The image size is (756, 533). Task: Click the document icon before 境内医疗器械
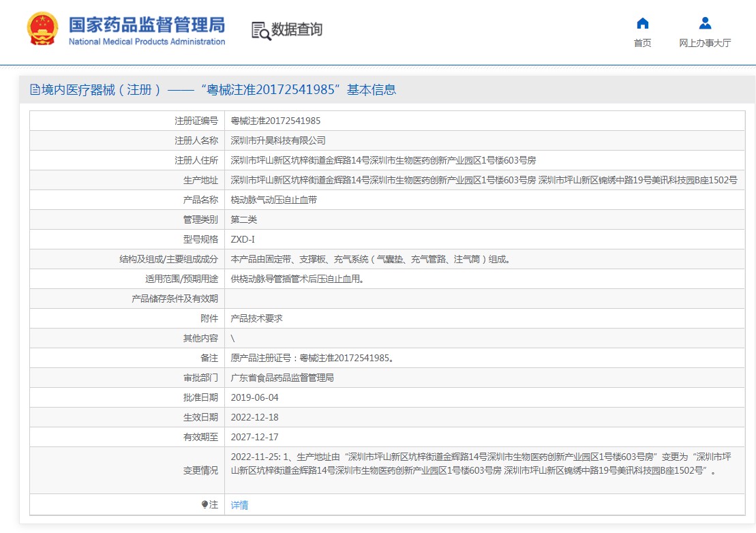(x=35, y=90)
